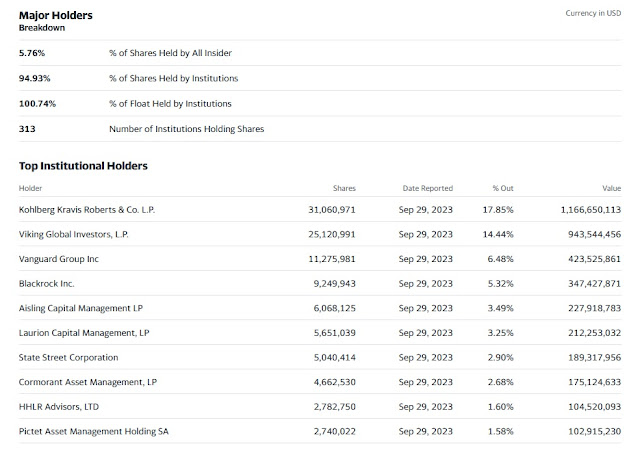Viewport: 640px width, 457px height.
Task: Select State Street Corporation holder
Action: coord(69,357)
